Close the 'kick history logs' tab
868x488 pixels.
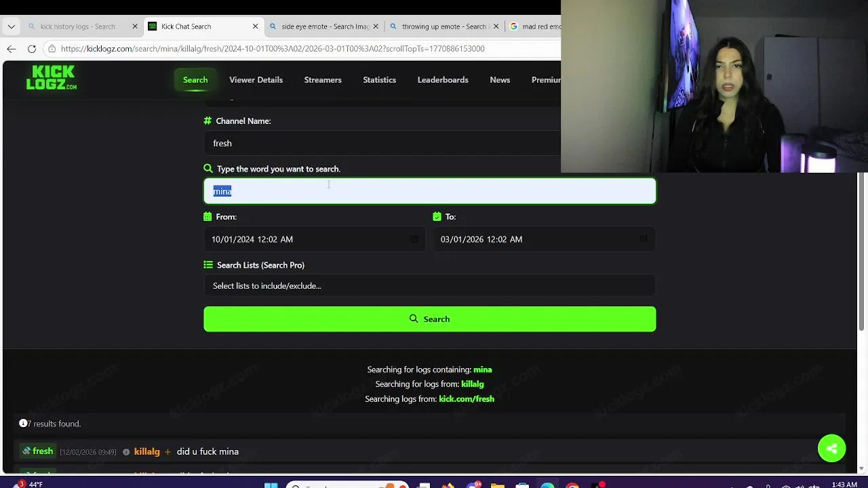click(x=135, y=26)
